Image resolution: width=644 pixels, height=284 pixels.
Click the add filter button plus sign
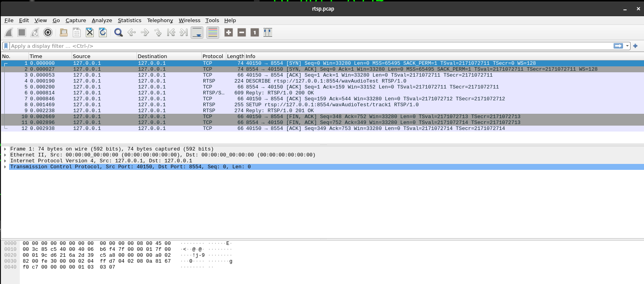tap(635, 46)
